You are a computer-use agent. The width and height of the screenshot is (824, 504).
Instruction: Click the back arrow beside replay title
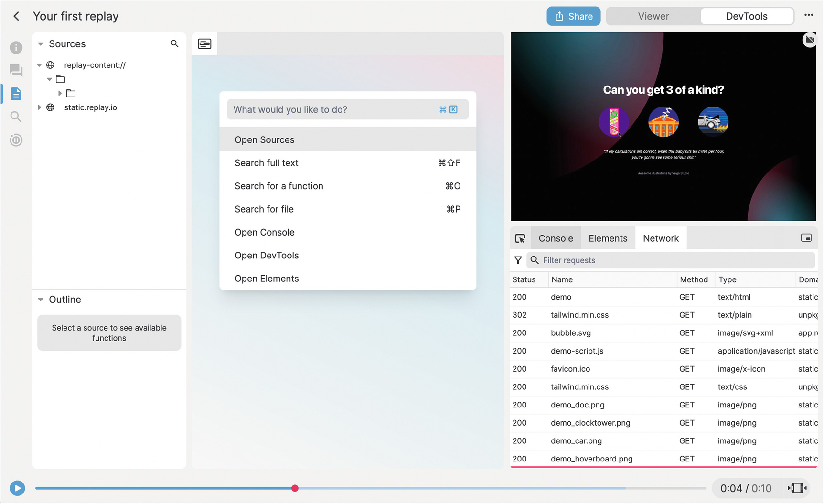click(x=16, y=16)
